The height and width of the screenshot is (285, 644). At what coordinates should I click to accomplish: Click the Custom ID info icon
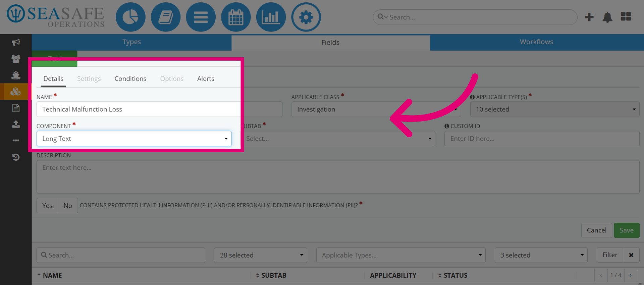[447, 126]
